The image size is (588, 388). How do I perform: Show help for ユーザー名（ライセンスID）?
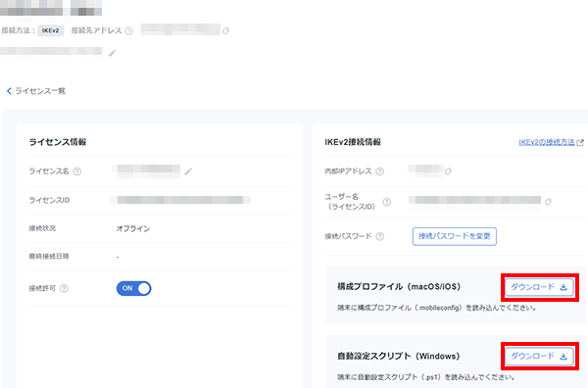click(x=387, y=202)
